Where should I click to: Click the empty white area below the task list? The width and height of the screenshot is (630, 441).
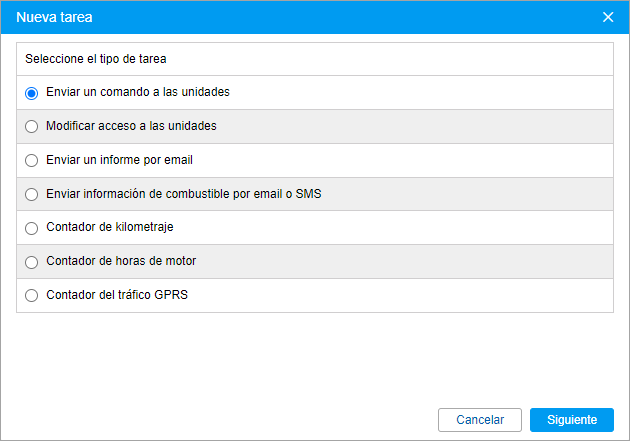pyautogui.click(x=315, y=359)
